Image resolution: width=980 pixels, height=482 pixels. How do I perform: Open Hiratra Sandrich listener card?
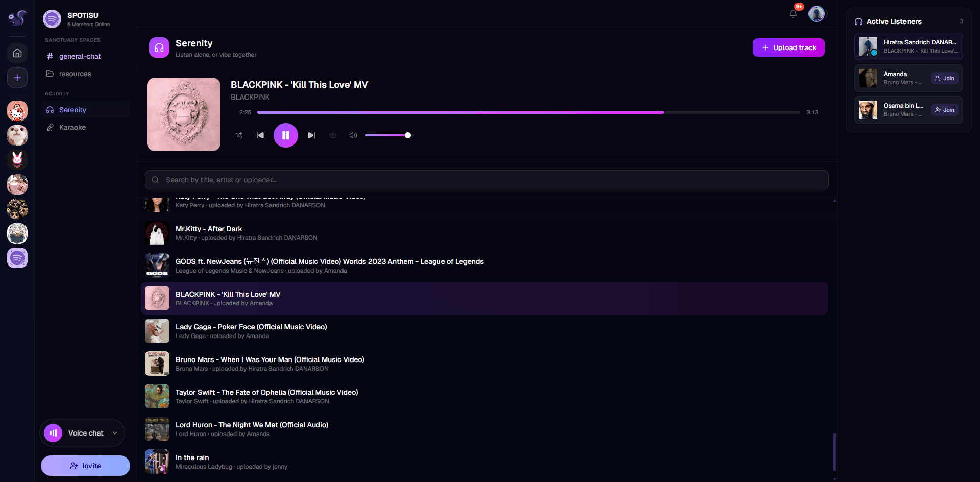click(x=909, y=46)
